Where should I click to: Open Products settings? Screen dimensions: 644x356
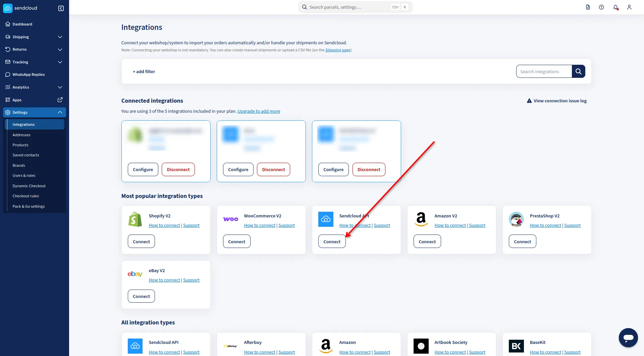pyautogui.click(x=20, y=145)
